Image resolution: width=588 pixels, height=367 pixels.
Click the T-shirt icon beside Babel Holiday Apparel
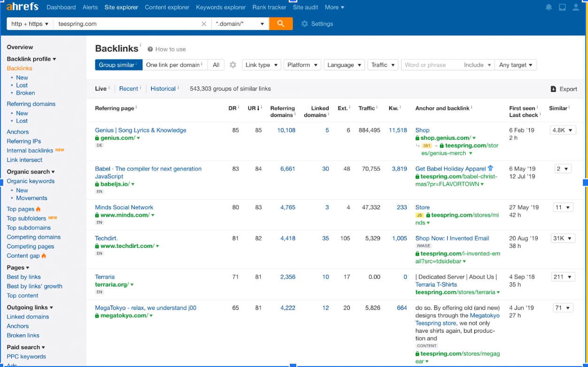(491, 168)
